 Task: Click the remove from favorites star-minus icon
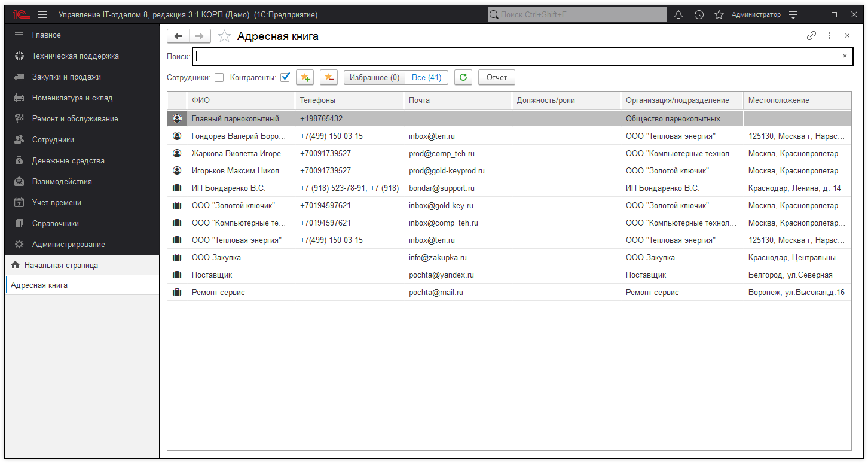pyautogui.click(x=329, y=77)
